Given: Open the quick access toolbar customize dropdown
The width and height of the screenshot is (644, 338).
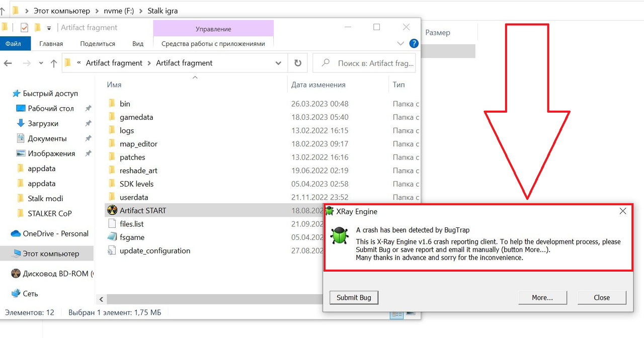Looking at the screenshot, I should pyautogui.click(x=49, y=28).
